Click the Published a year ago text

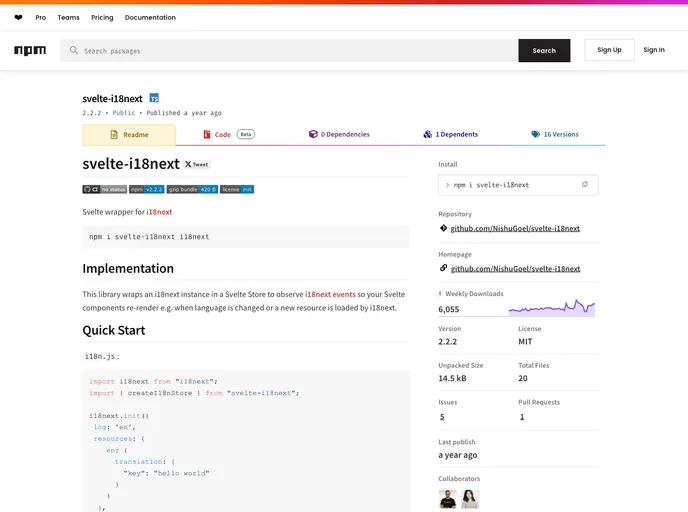pyautogui.click(x=184, y=113)
